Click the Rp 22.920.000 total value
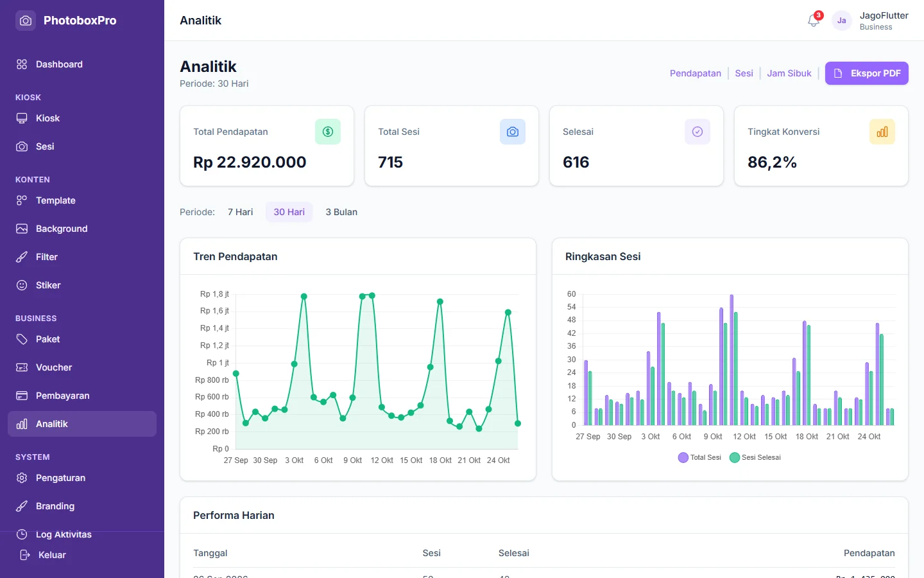 (250, 162)
